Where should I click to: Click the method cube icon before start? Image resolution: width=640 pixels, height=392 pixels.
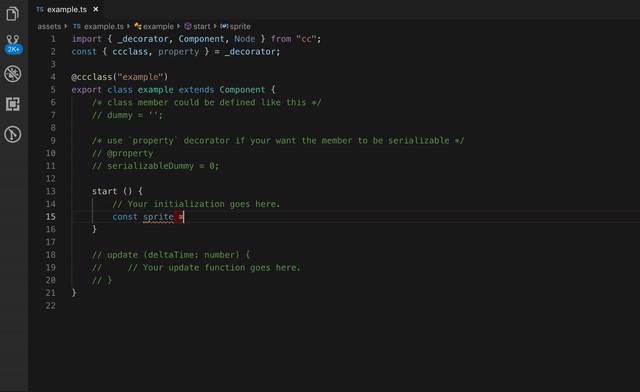[x=187, y=26]
